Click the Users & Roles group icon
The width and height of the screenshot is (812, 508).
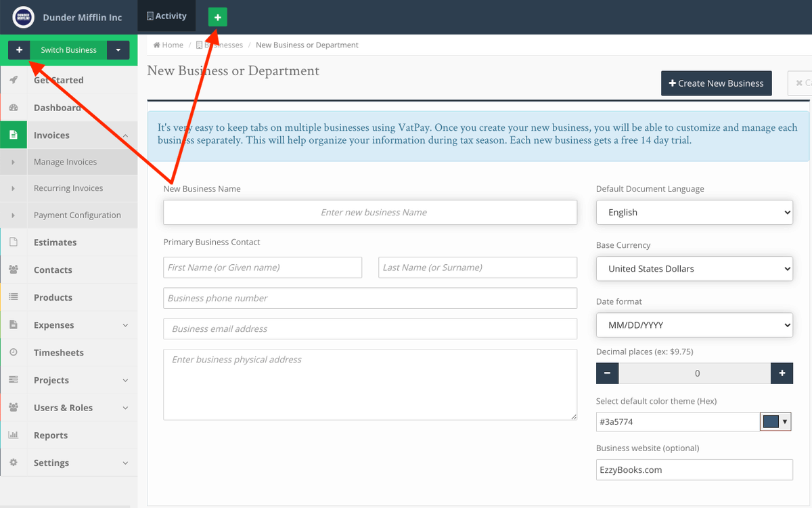tap(14, 408)
